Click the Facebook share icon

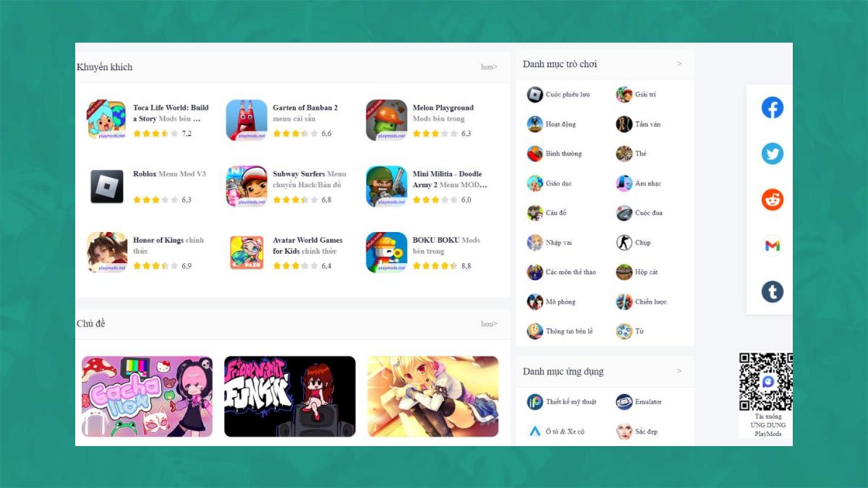tap(772, 107)
